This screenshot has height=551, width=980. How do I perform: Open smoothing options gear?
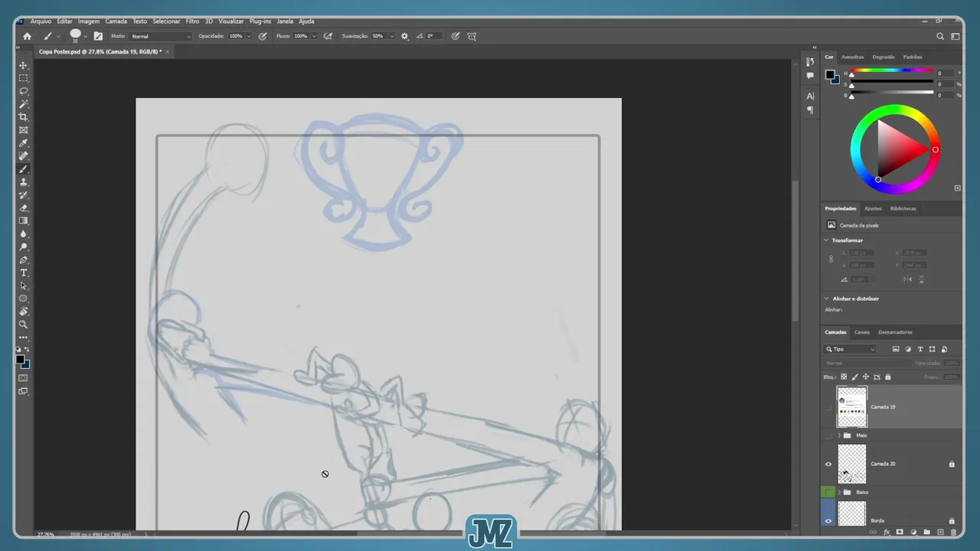coord(405,36)
